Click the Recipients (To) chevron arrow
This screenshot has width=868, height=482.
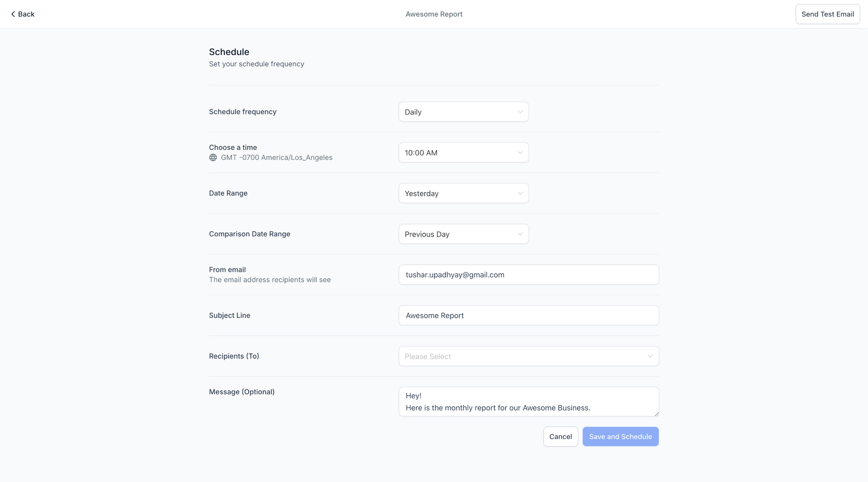650,356
